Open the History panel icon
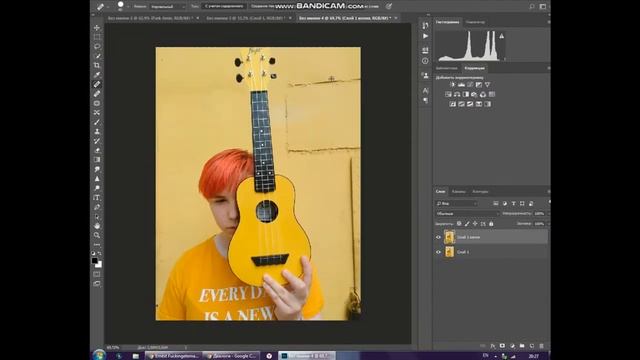 (x=425, y=25)
